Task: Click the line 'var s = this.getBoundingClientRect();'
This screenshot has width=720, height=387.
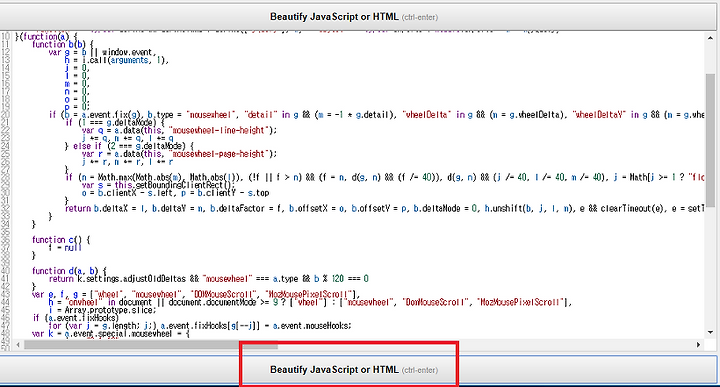Action: (158, 185)
